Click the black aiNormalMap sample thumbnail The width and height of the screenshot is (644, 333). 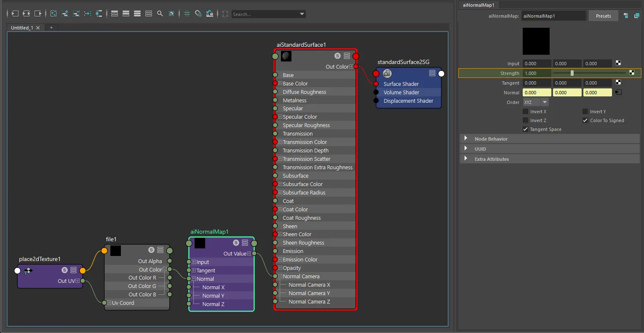pos(536,41)
